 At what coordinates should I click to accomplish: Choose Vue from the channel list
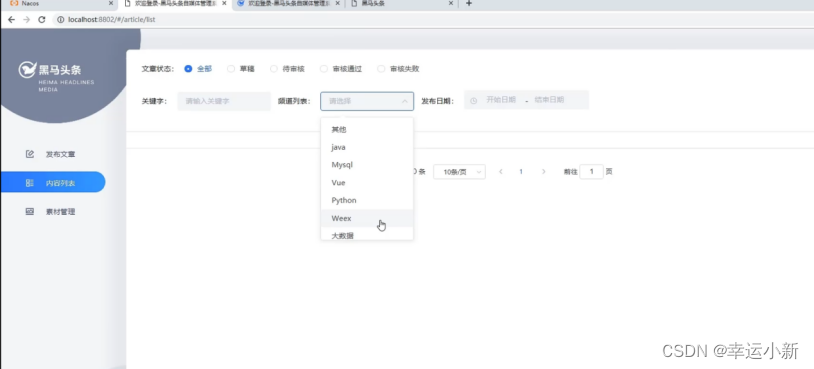(x=367, y=183)
